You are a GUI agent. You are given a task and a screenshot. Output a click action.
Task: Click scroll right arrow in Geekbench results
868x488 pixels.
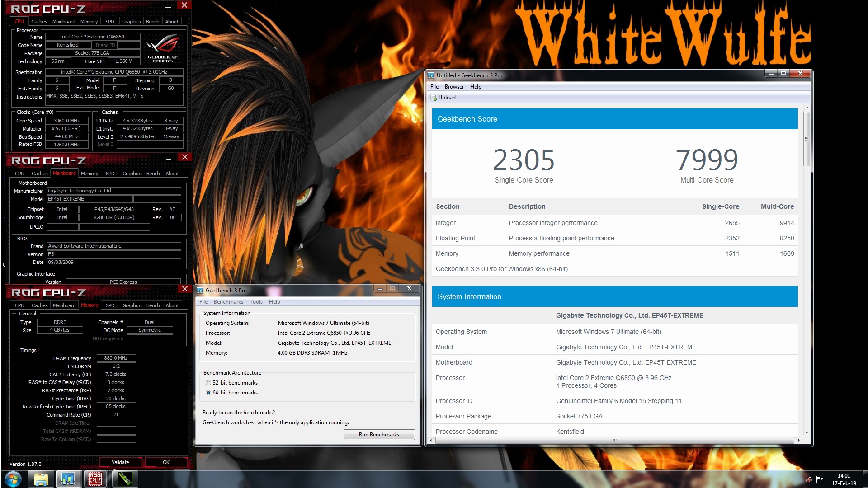click(x=799, y=440)
